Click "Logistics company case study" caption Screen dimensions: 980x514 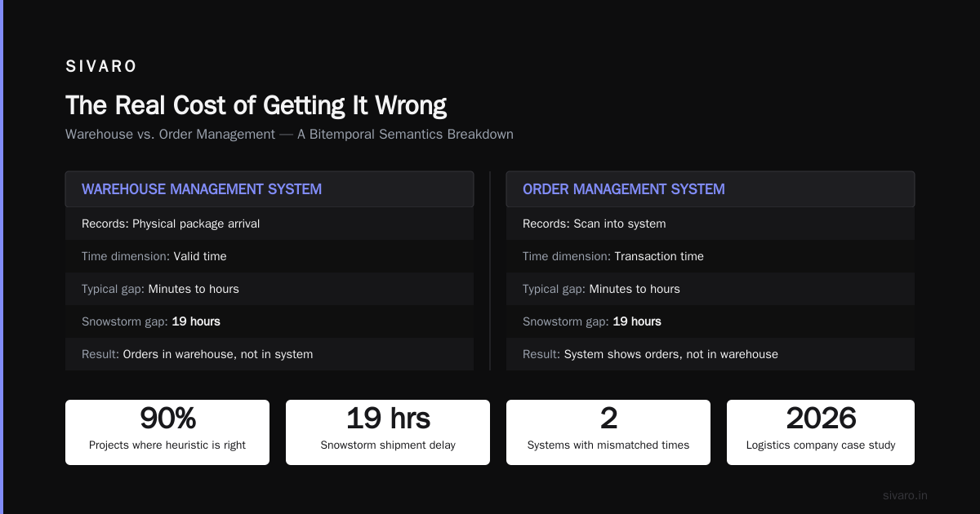(x=821, y=445)
